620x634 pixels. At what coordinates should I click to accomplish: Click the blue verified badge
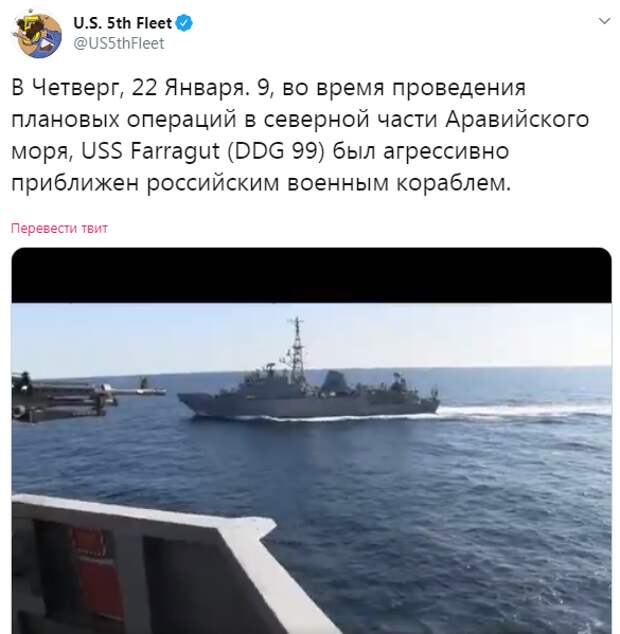coord(185,23)
